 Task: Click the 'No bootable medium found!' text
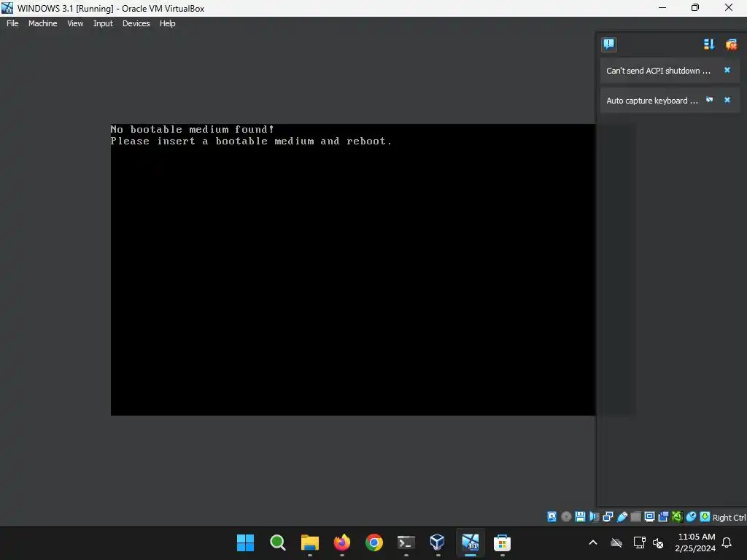(192, 129)
